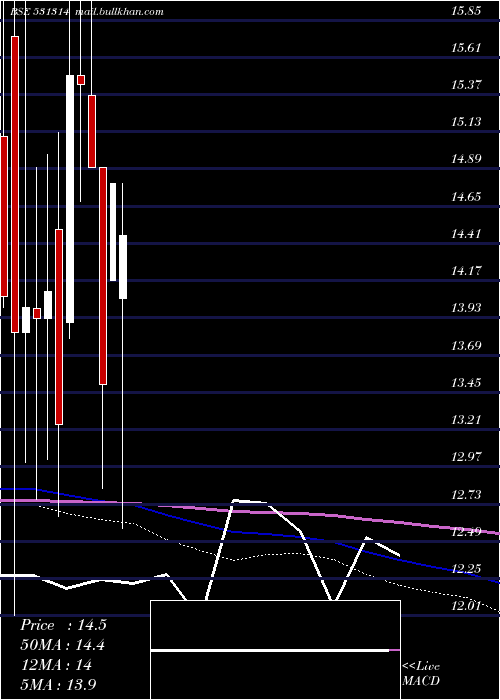The image size is (500, 700).
Task: Click the 14.41 price axis label
Action: pyautogui.click(x=466, y=233)
